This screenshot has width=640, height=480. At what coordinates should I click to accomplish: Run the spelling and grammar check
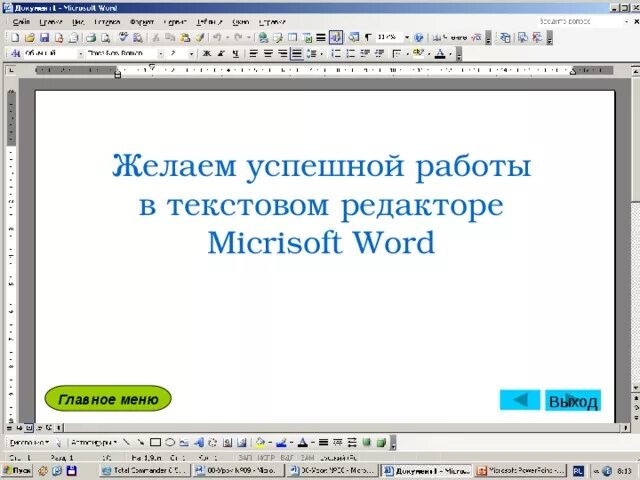coord(123,38)
